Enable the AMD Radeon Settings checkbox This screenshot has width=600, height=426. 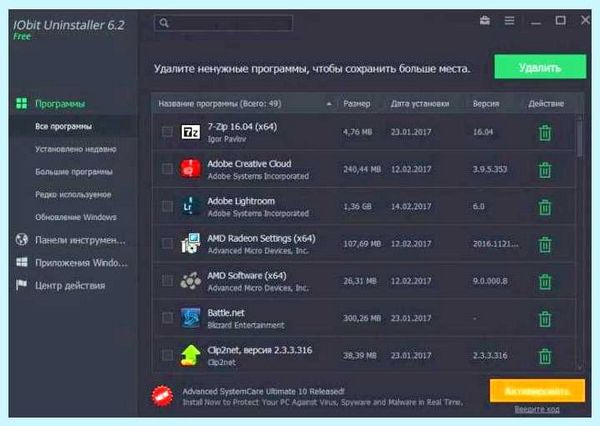(x=167, y=243)
